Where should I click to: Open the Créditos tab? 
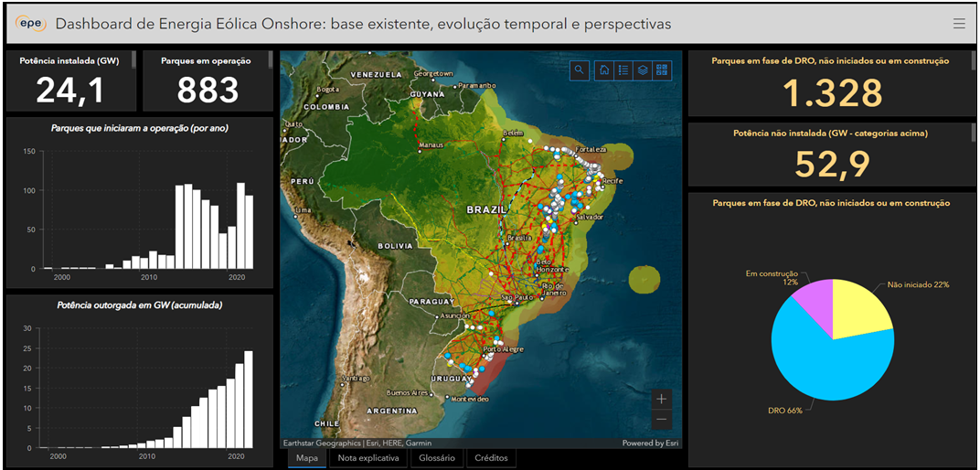[x=492, y=458]
